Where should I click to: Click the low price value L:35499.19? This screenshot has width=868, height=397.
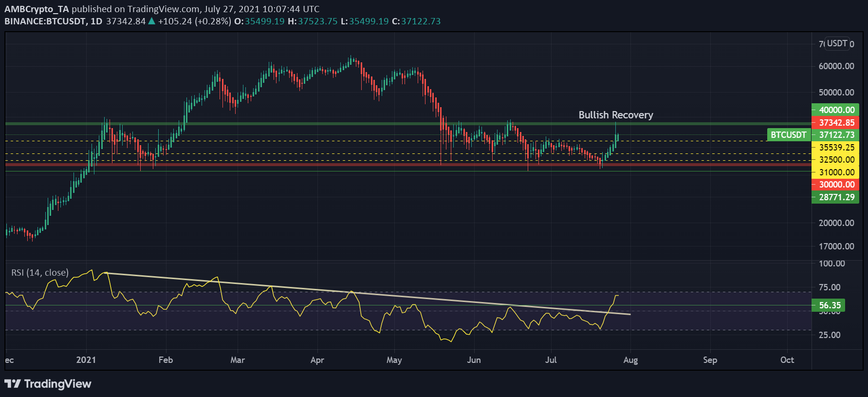[365, 21]
